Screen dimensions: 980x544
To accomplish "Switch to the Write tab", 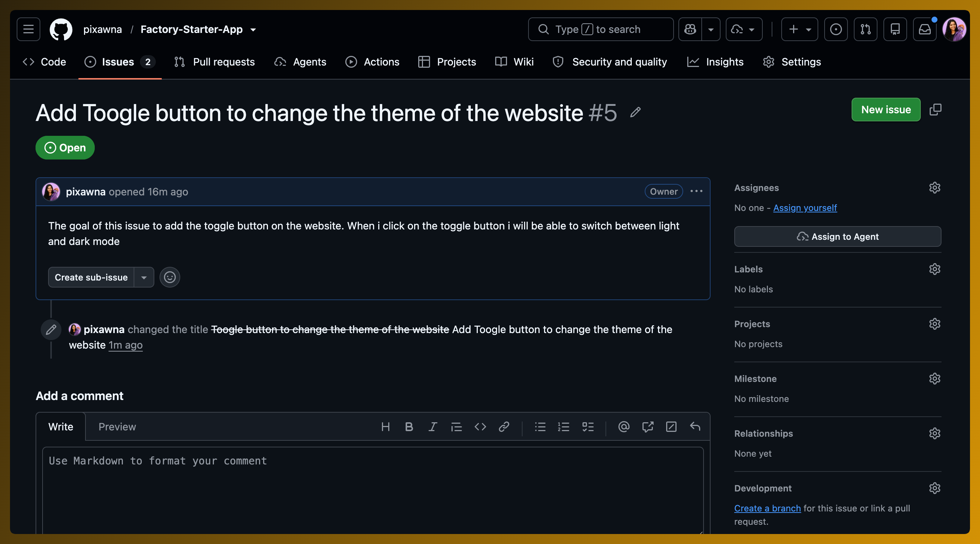I will [x=61, y=426].
